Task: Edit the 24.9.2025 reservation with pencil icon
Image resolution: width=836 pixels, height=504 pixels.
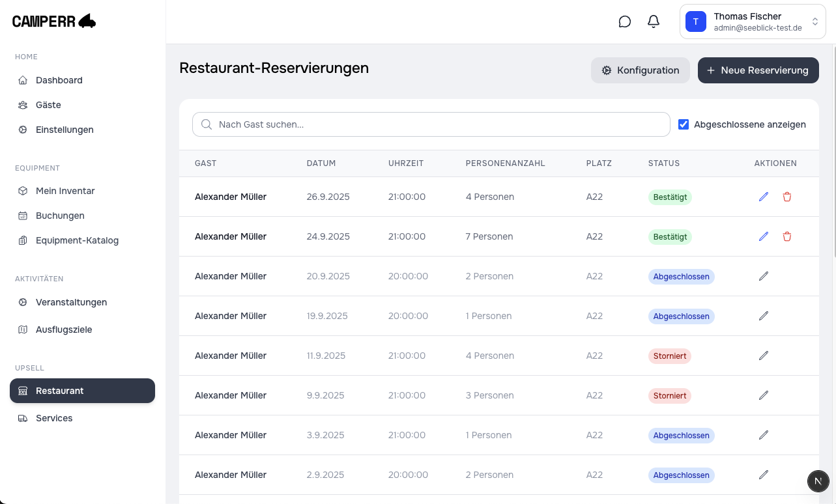Action: 764,236
